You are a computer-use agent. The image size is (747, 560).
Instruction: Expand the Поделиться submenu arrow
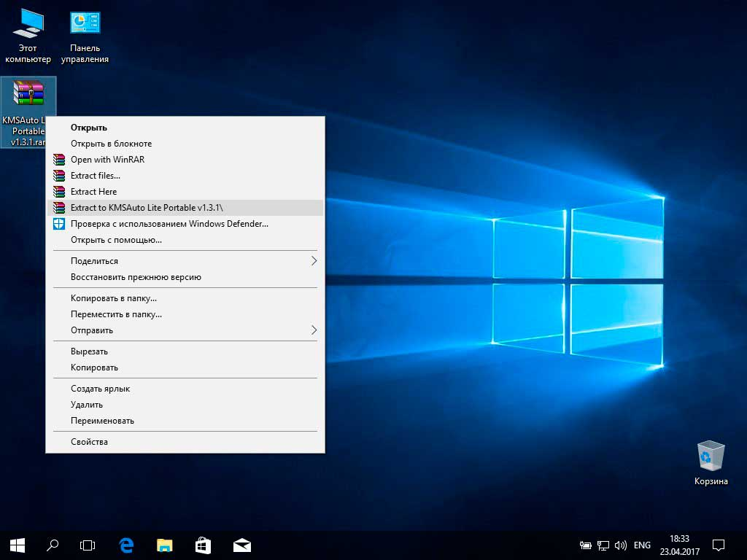coord(314,261)
